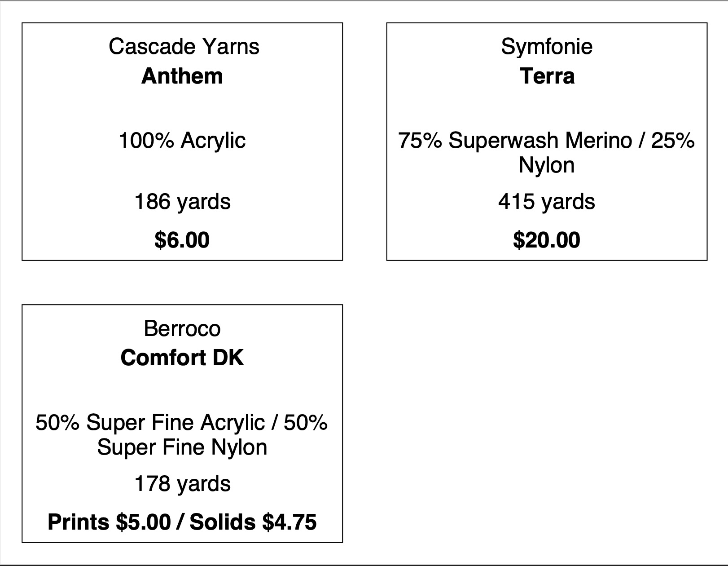Click the Solids $4.75 price text
This screenshot has height=566, width=728.
pyautogui.click(x=253, y=522)
